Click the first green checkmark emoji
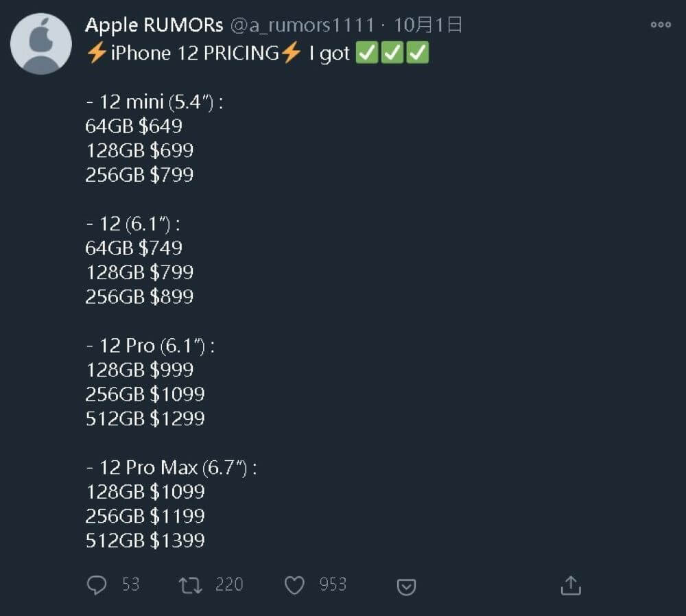Viewport: 686px width, 616px height. (x=366, y=53)
